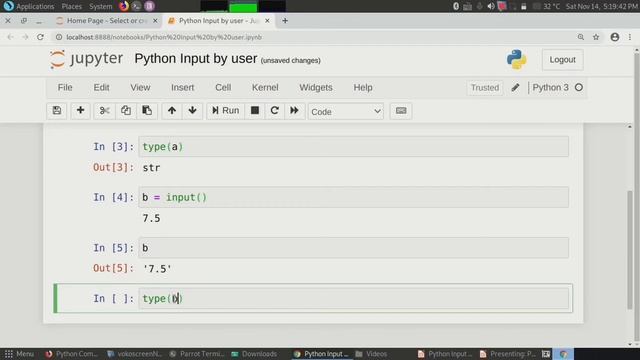The image size is (640, 360).
Task: Switch to Videos taskbar window
Action: point(371,354)
